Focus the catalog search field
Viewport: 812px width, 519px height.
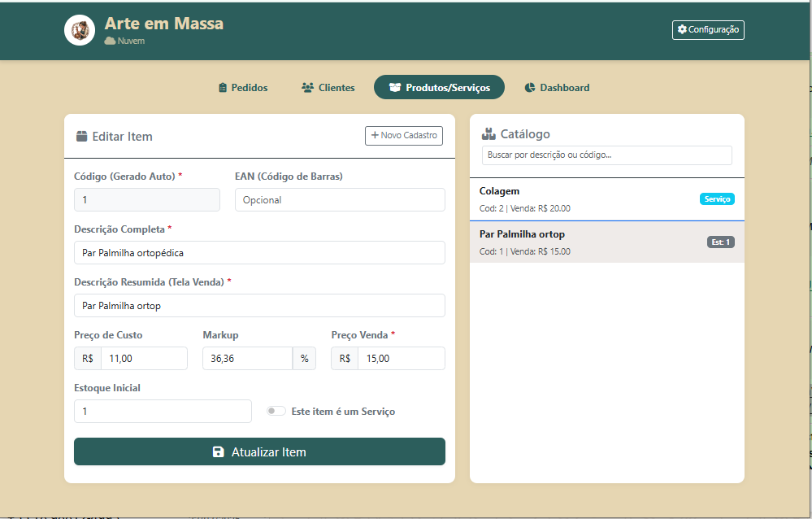[606, 155]
